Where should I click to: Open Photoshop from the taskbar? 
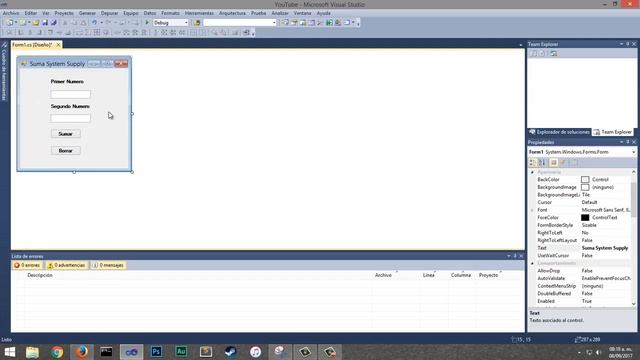[156, 351]
